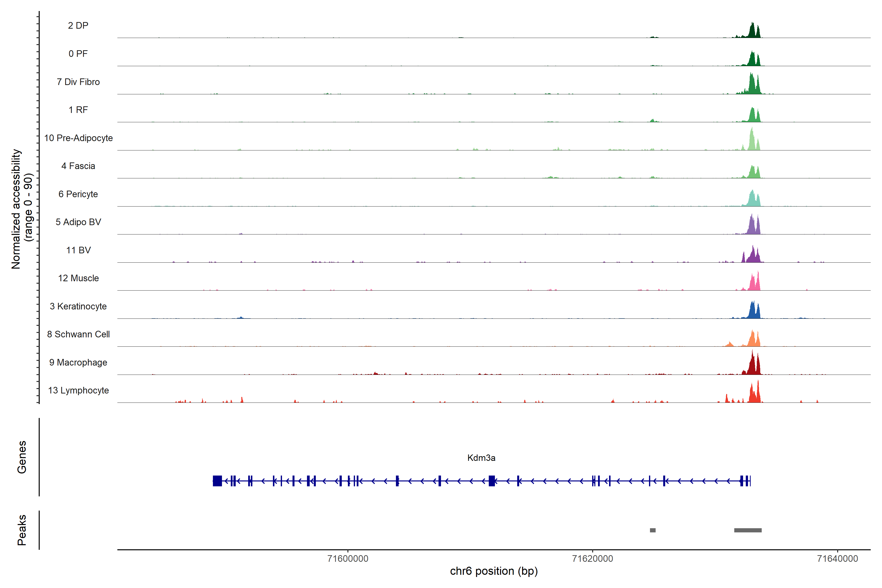The image size is (882, 588).
Task: Click the chr6 position (bp) axis title
Action: [x=493, y=571]
